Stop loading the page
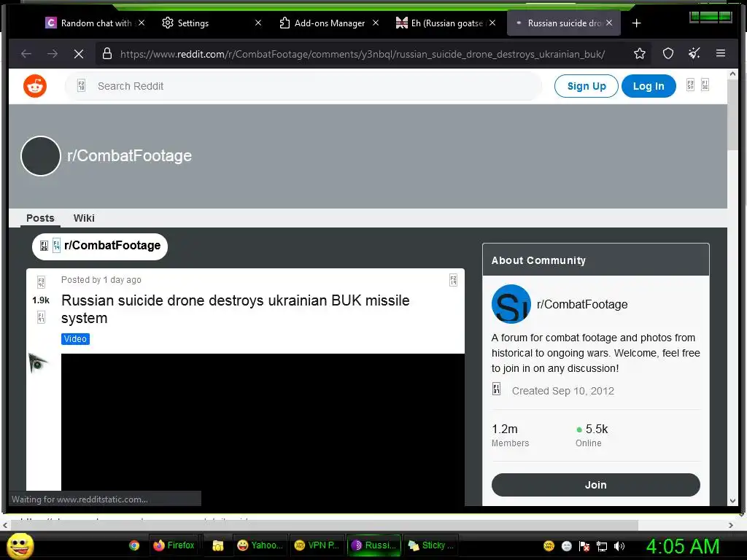 click(79, 54)
